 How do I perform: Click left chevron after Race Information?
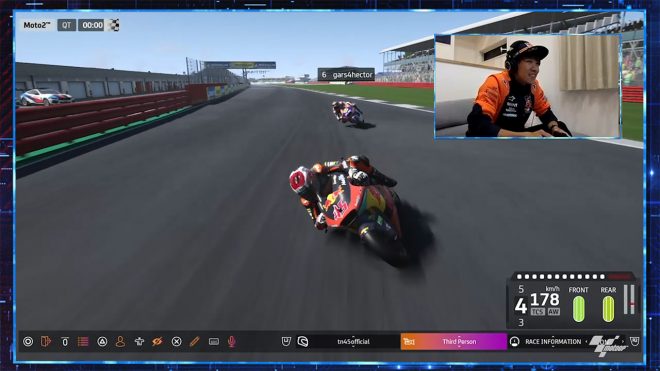[586, 342]
